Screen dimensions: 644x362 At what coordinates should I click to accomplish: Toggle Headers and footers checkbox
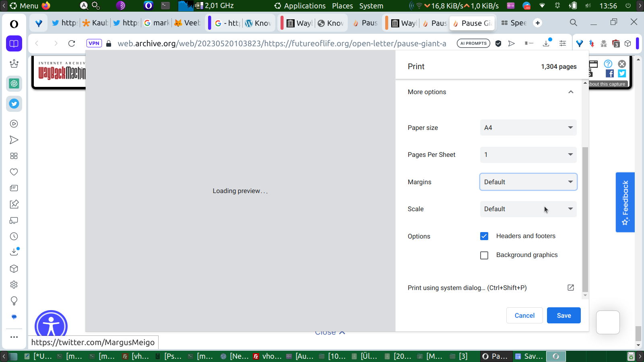click(x=484, y=236)
